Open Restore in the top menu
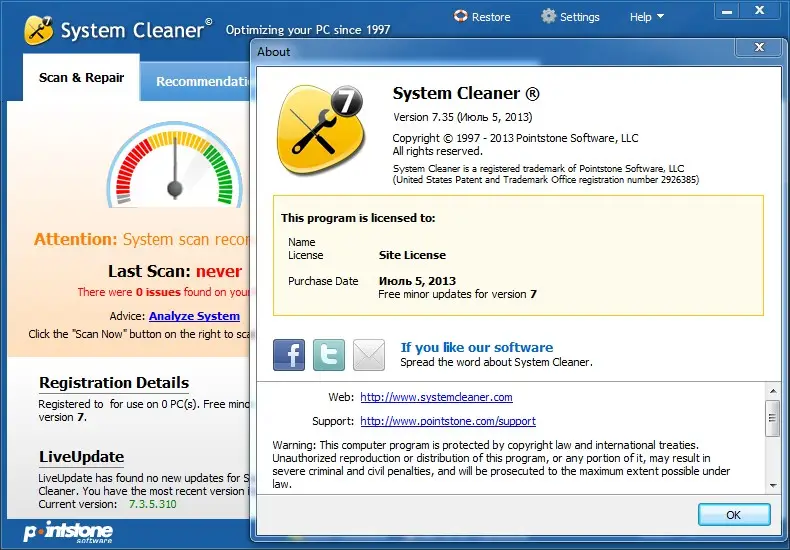This screenshot has width=790, height=550. click(482, 17)
